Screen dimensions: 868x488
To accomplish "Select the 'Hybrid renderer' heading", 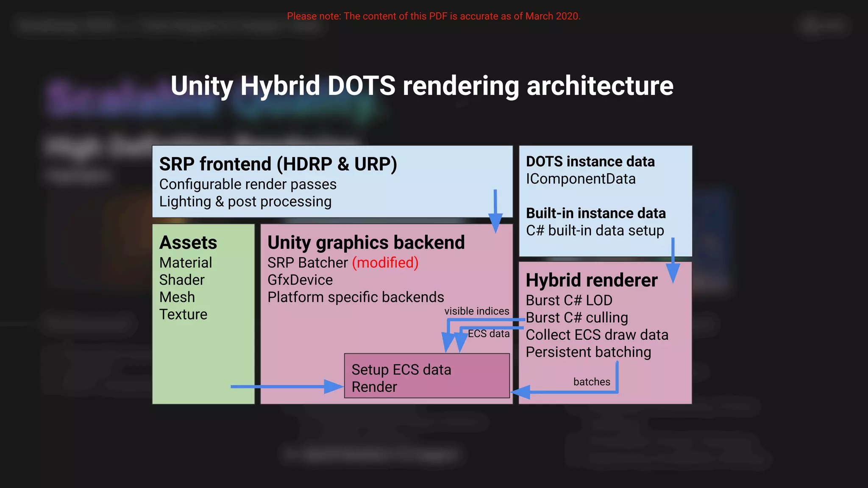I will coord(592,280).
